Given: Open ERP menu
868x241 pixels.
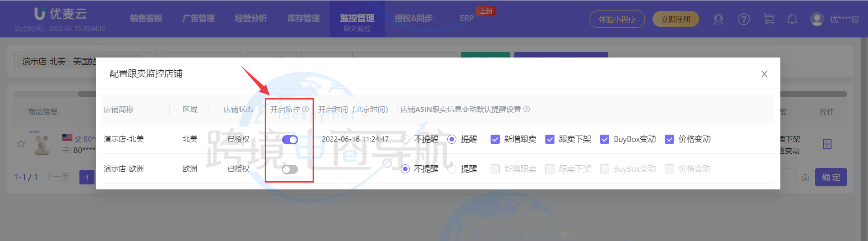Looking at the screenshot, I should coord(467,18).
